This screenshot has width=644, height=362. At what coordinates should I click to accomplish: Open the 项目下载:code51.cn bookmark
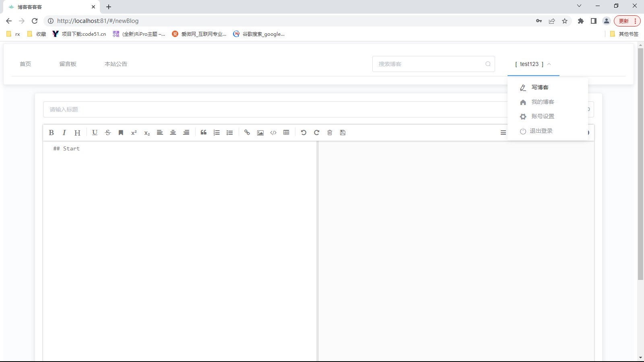(79, 34)
